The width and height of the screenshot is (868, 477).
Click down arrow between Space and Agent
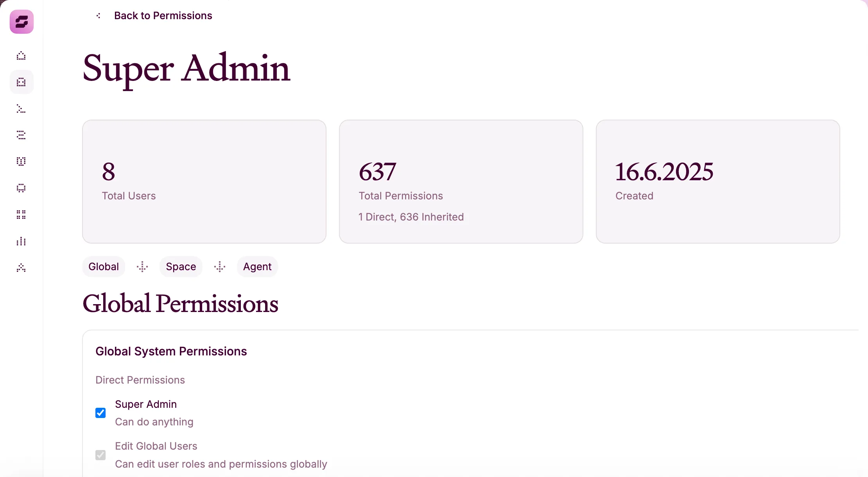(x=220, y=267)
